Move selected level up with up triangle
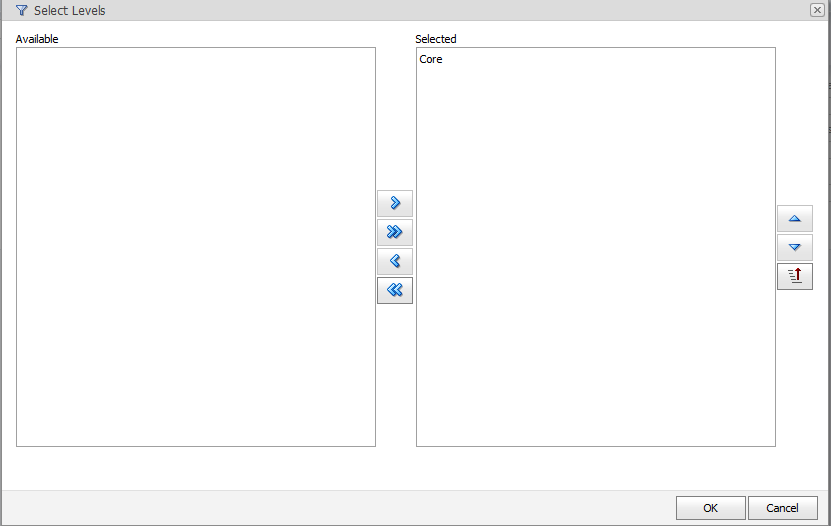The height and width of the screenshot is (526, 831). click(795, 218)
